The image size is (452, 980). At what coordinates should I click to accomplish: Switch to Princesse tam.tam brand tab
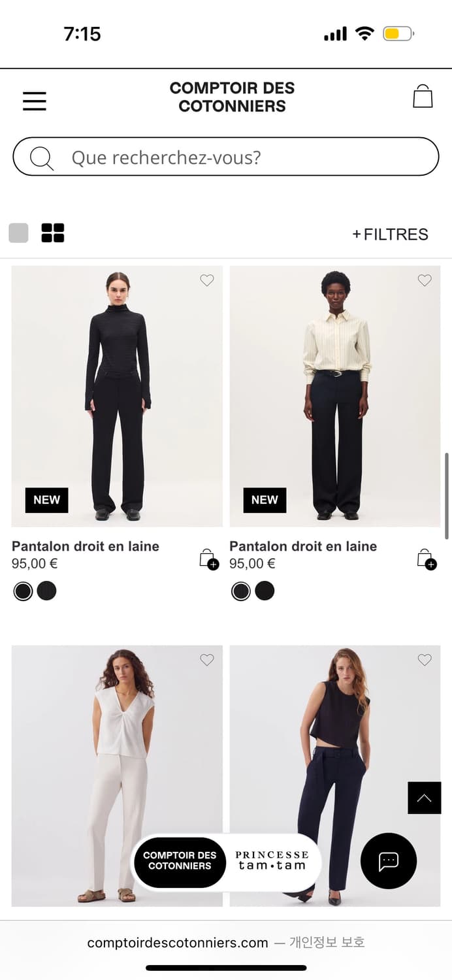pyautogui.click(x=272, y=860)
